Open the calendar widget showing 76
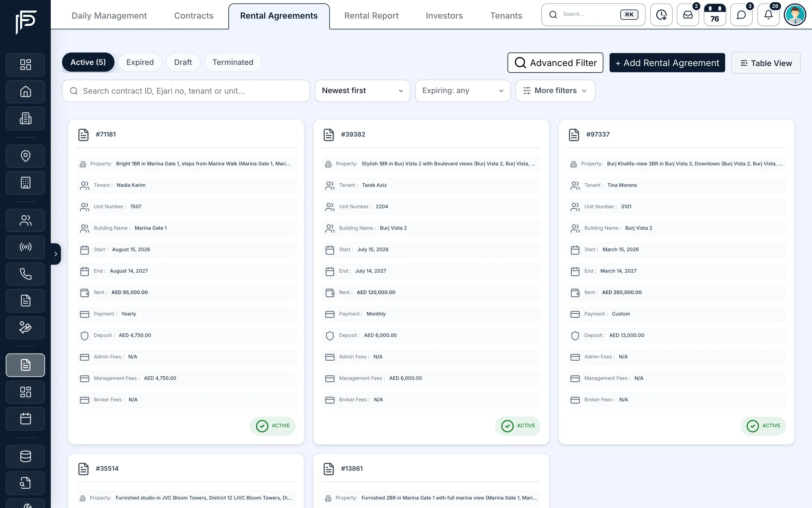 715,15
